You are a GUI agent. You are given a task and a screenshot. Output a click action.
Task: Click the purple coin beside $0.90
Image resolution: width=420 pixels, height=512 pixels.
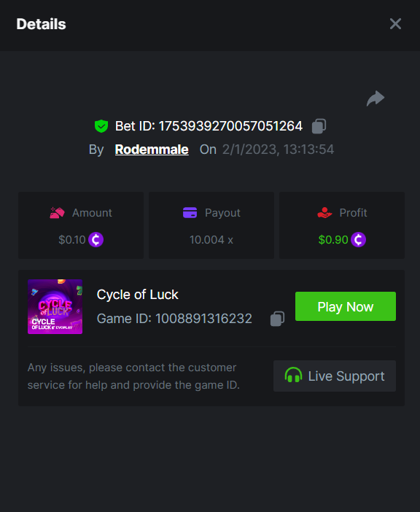[x=358, y=240]
